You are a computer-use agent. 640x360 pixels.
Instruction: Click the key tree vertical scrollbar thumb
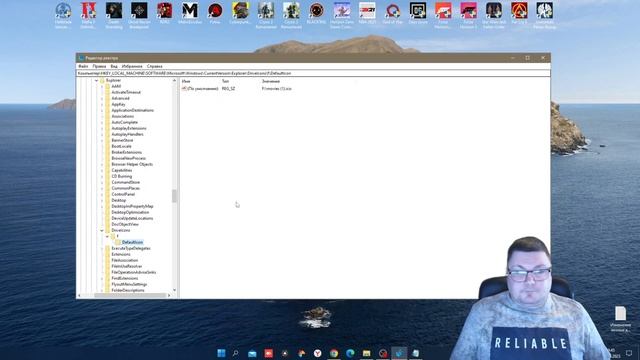point(174,196)
